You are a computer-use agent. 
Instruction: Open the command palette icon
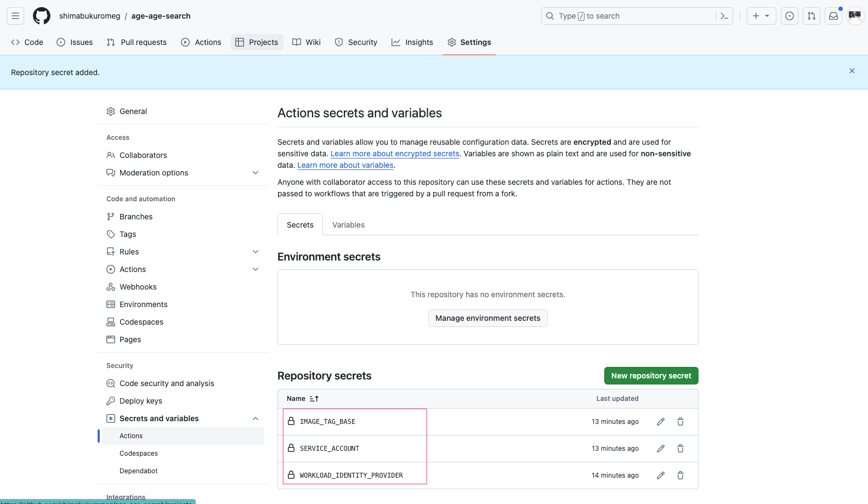[x=724, y=16]
